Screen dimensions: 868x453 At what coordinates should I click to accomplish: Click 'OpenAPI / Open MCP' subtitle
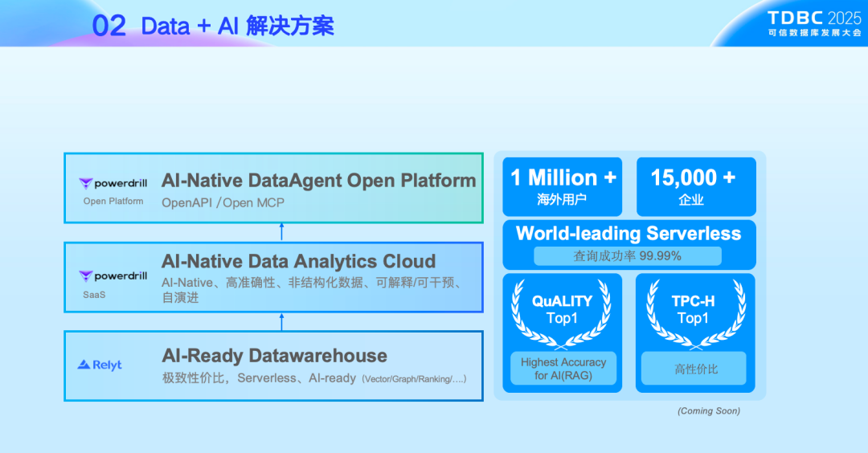point(223,203)
